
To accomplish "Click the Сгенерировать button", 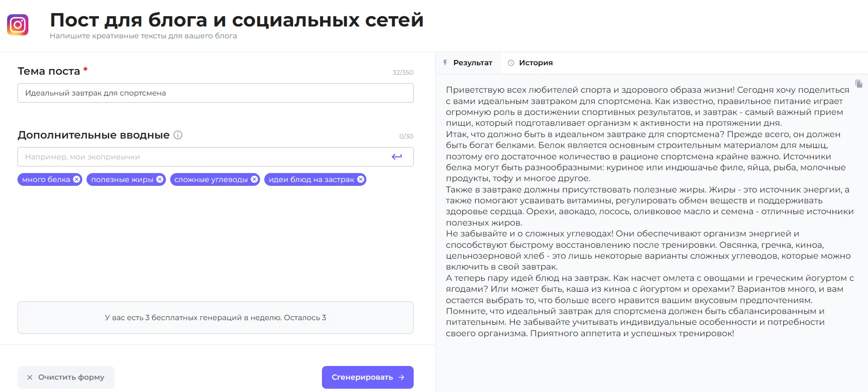I will click(367, 377).
